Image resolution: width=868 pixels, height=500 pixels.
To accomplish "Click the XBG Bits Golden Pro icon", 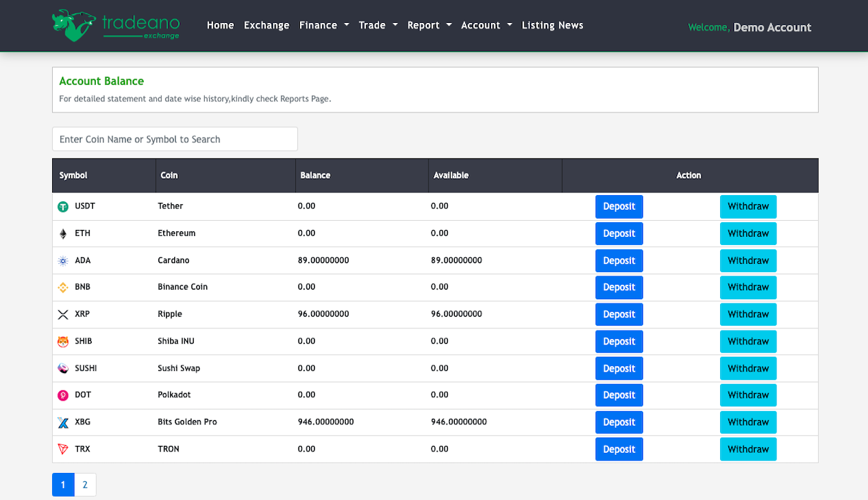I will pos(63,422).
